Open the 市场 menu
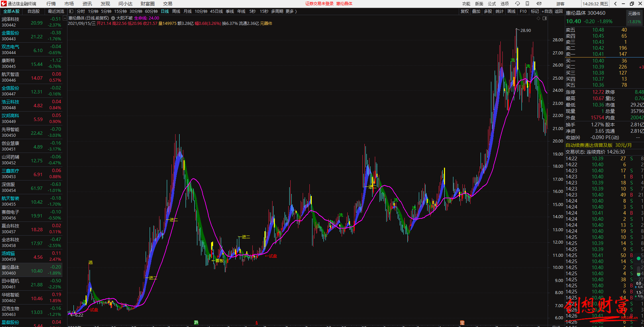 click(69, 4)
